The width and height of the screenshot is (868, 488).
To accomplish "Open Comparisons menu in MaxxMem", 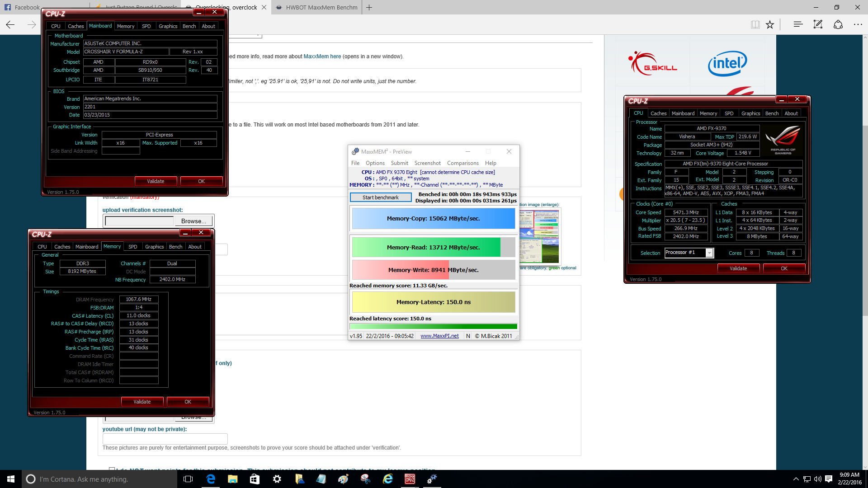I will 463,163.
